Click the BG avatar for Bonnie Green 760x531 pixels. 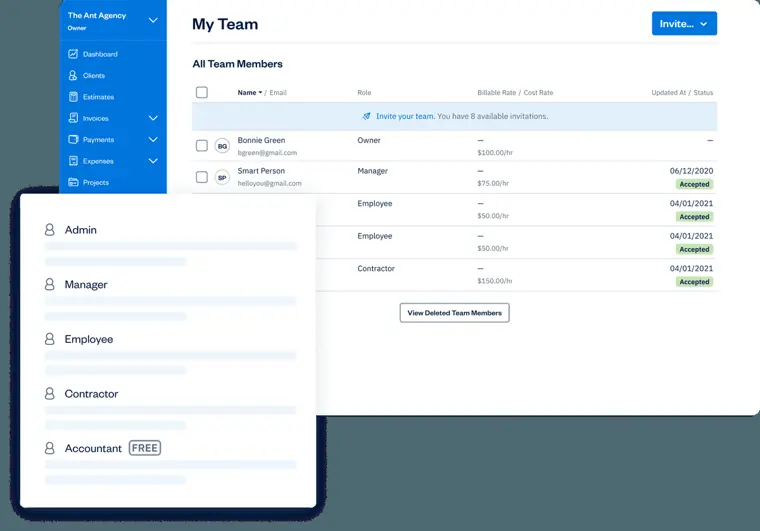222,146
